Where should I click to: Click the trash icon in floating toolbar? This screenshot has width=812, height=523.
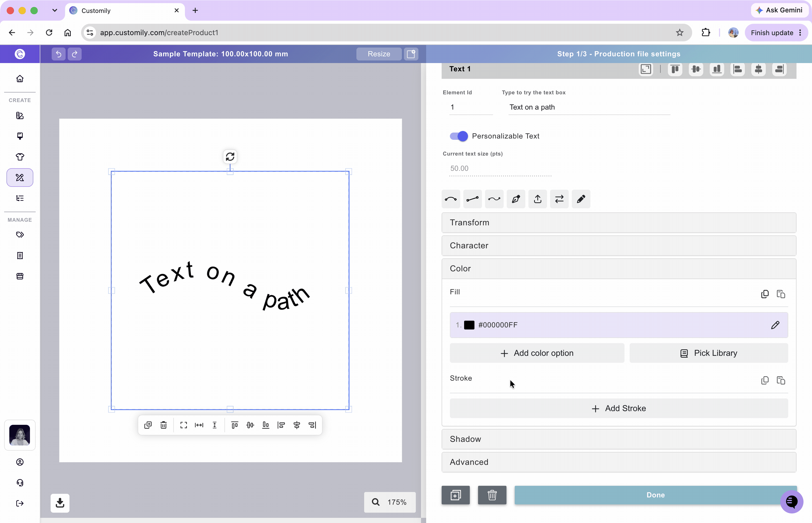click(164, 425)
